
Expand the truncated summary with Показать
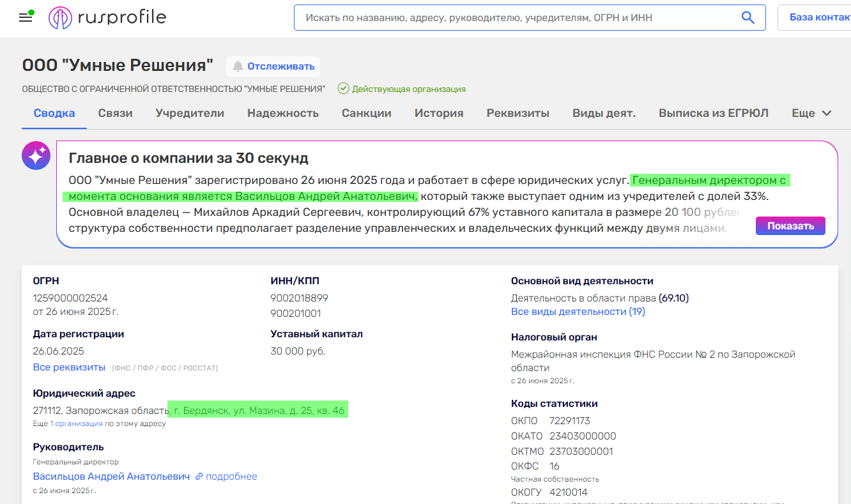point(790,225)
